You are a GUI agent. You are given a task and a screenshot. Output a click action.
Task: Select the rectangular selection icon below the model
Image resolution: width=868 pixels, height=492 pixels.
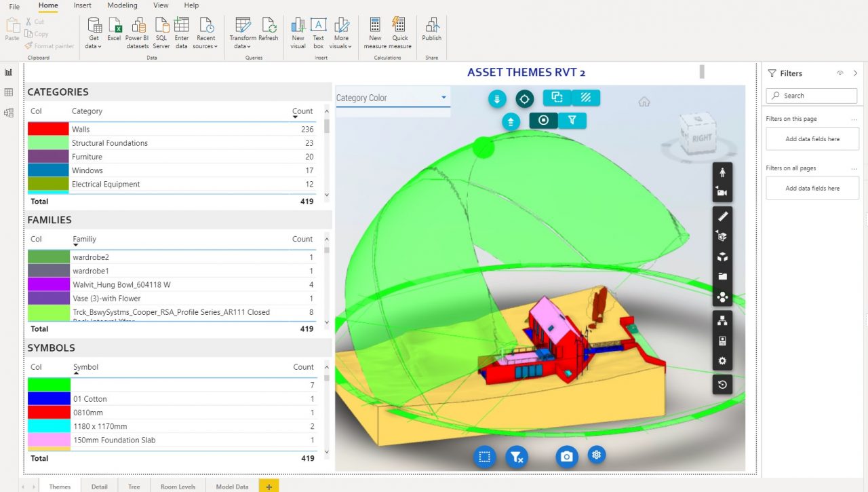[484, 457]
